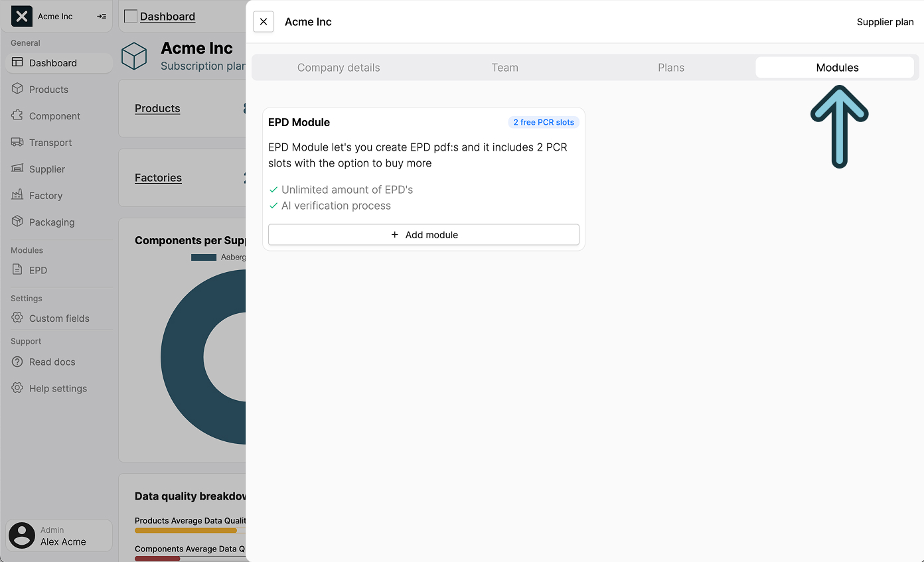The image size is (924, 562).
Task: Click the Products Average Data Quality bar
Action: point(186,530)
